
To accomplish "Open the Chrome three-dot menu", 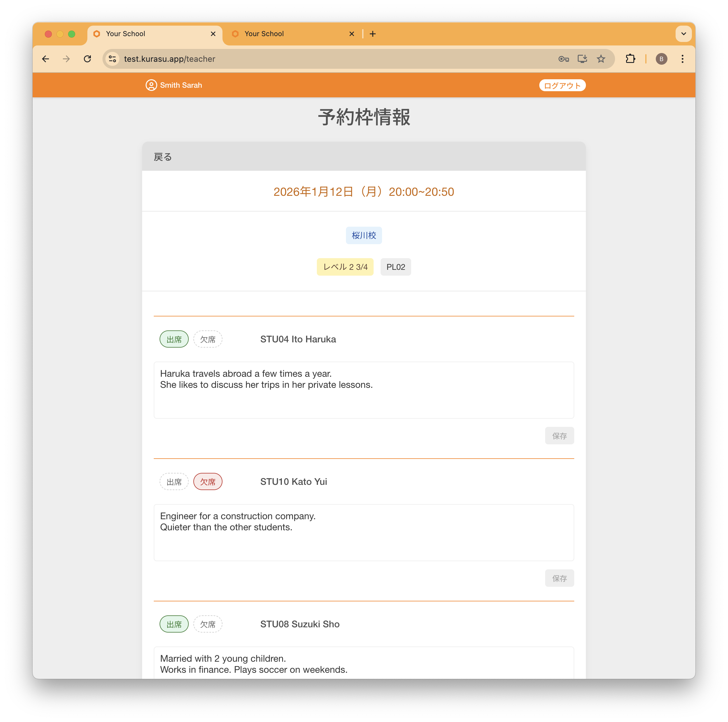I will point(682,59).
